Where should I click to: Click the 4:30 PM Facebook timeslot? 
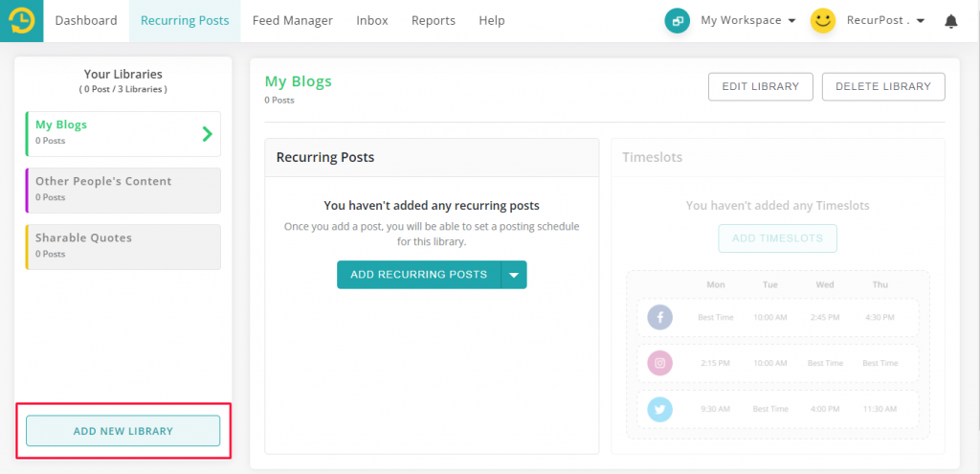click(x=880, y=317)
